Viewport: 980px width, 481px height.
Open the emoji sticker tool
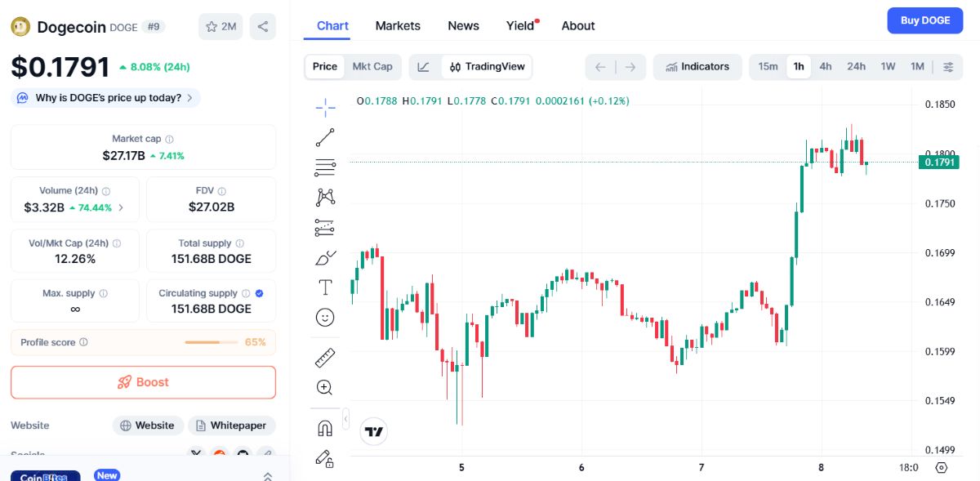325,318
